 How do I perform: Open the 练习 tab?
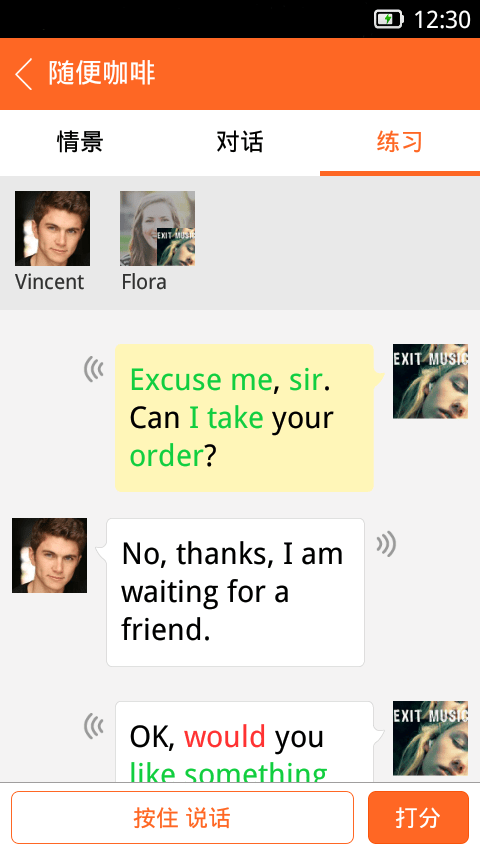click(400, 142)
